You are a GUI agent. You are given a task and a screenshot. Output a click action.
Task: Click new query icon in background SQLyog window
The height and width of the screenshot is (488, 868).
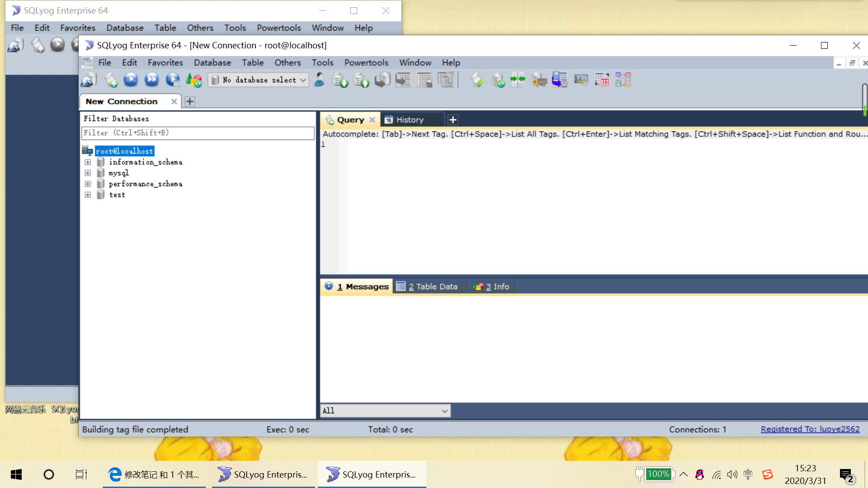point(38,45)
